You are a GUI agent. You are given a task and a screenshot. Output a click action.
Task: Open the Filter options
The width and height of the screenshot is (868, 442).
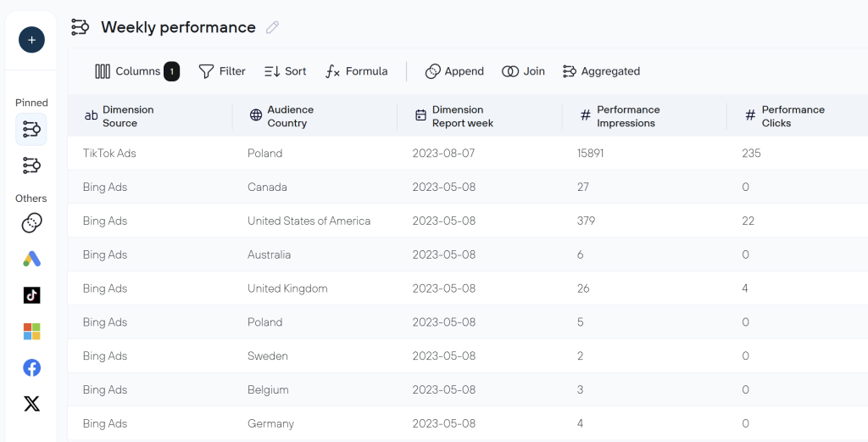click(x=222, y=71)
